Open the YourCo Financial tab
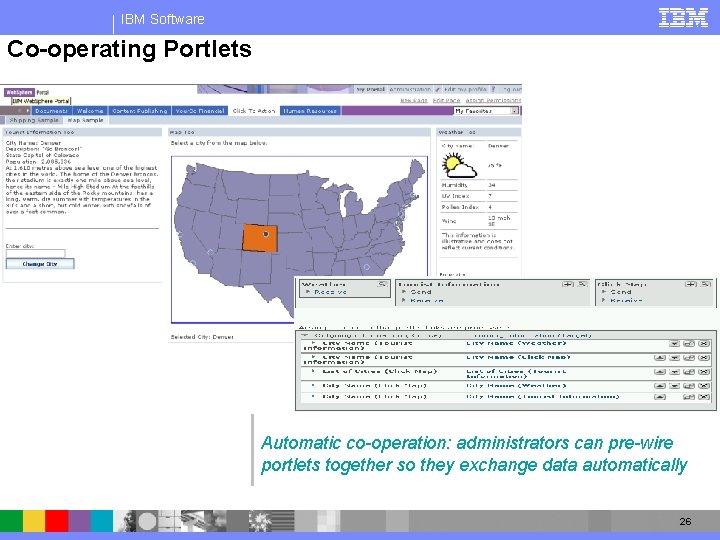 tap(200, 111)
